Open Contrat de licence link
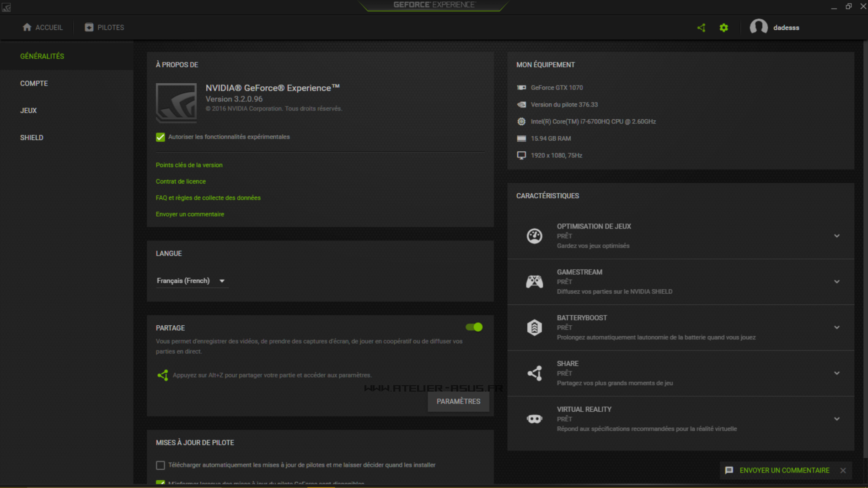The height and width of the screenshot is (488, 868). [181, 181]
